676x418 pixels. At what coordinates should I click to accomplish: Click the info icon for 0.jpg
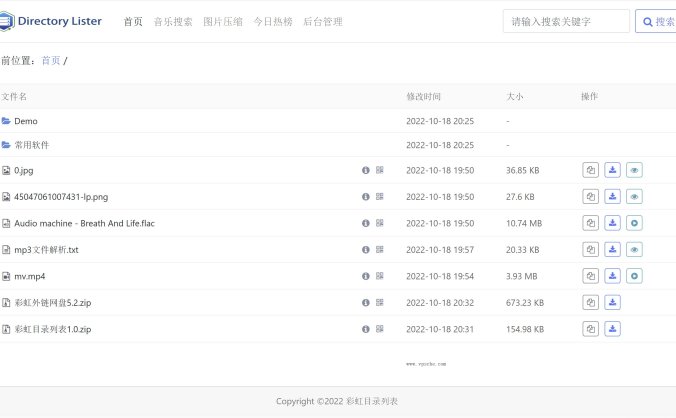pyautogui.click(x=366, y=170)
